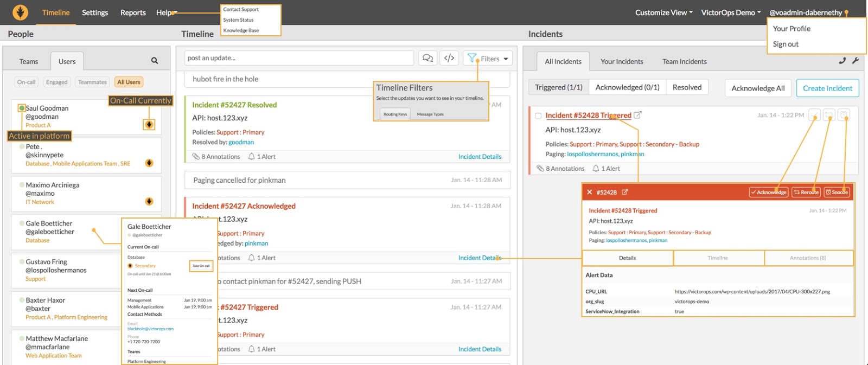Click Maximo Arciniega's on-call badge icon
The height and width of the screenshot is (365, 868).
[x=149, y=201]
